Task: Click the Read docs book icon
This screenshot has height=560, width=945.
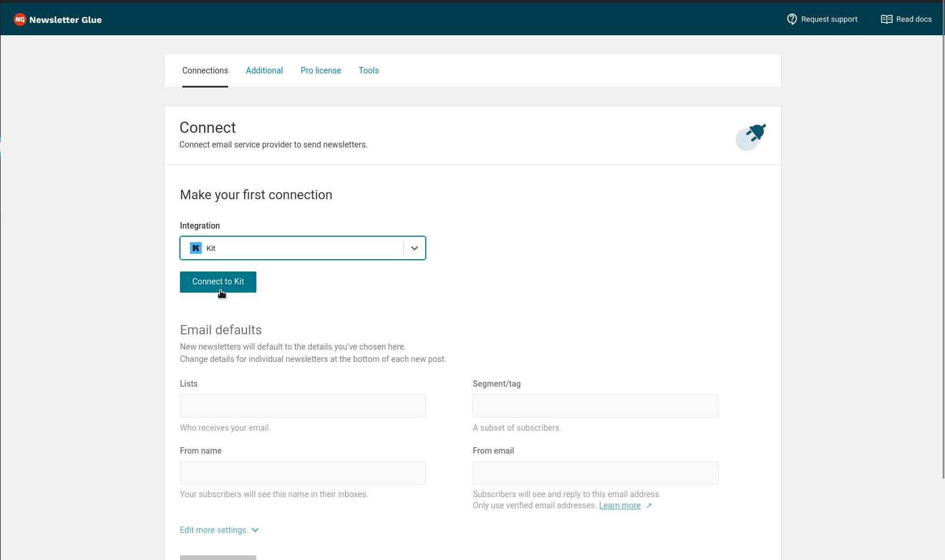Action: (886, 19)
